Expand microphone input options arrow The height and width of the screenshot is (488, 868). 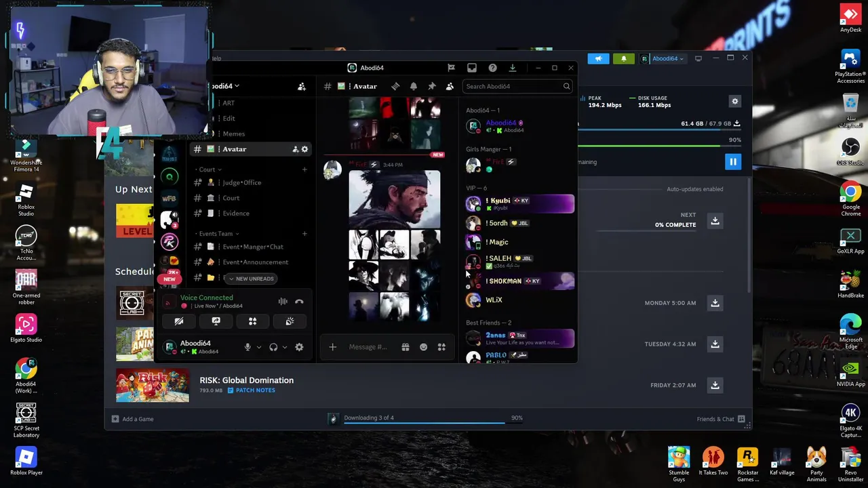point(258,347)
